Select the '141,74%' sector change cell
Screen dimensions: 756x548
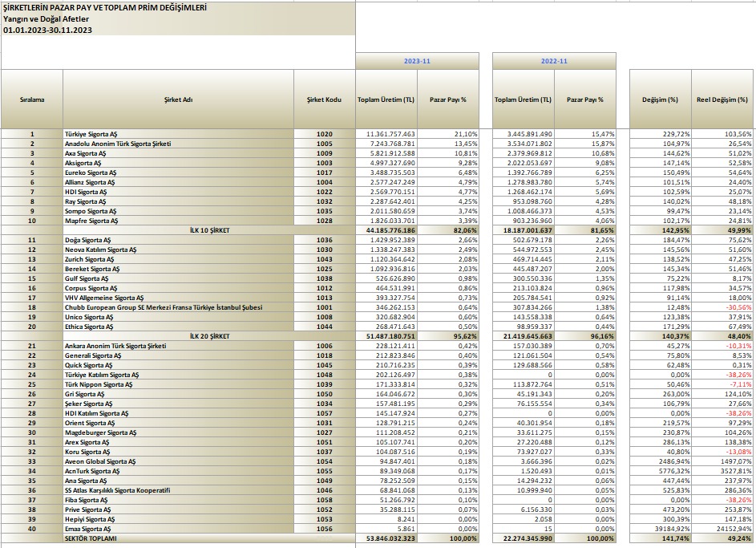[x=660, y=538]
